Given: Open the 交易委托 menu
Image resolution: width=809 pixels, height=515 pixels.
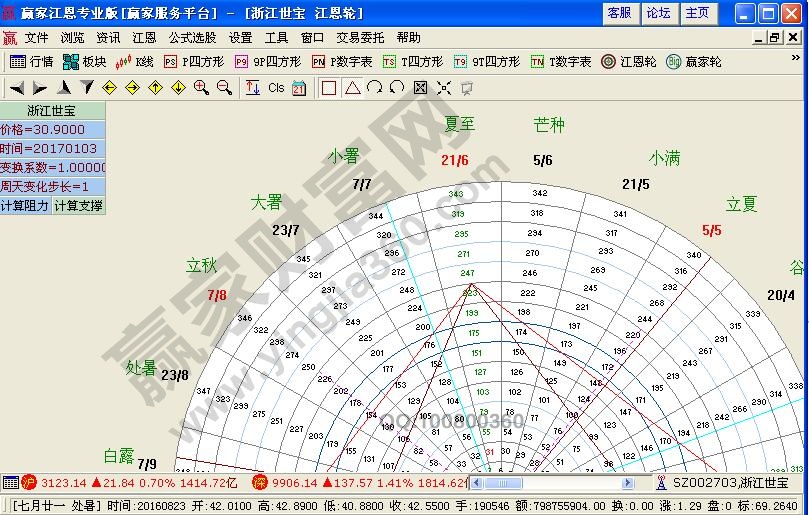Looking at the screenshot, I should pyautogui.click(x=360, y=38).
